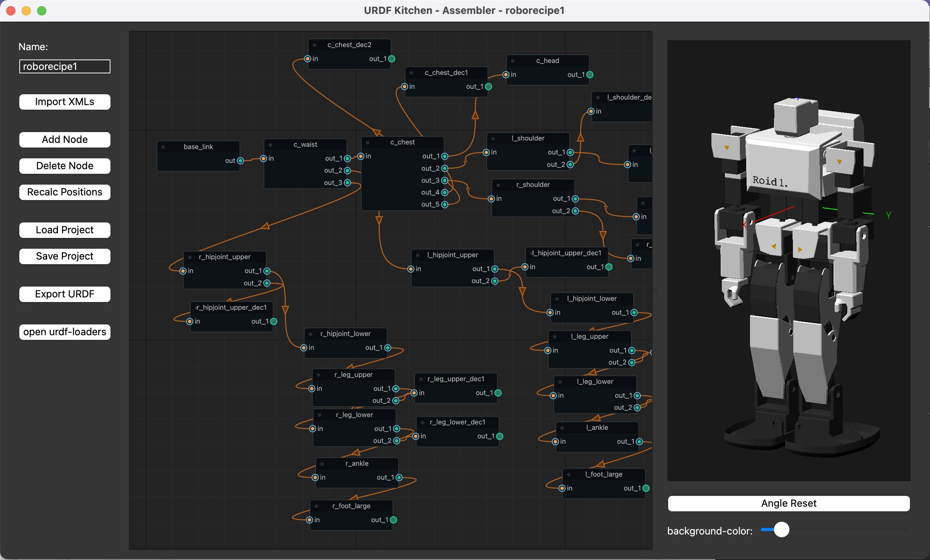The image size is (930, 560).
Task: Click out_3 port on c_waist node
Action: [347, 183]
